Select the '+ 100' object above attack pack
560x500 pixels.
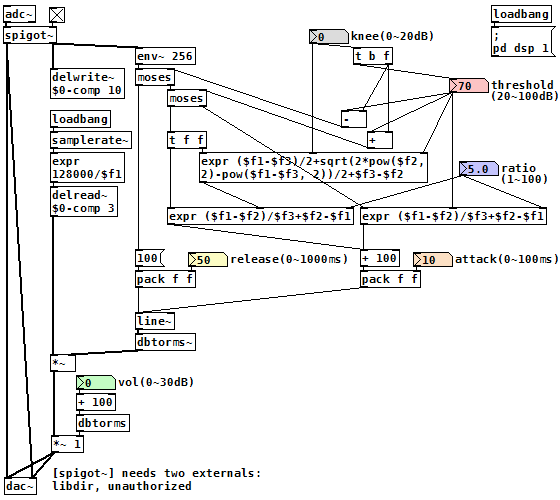(380, 258)
